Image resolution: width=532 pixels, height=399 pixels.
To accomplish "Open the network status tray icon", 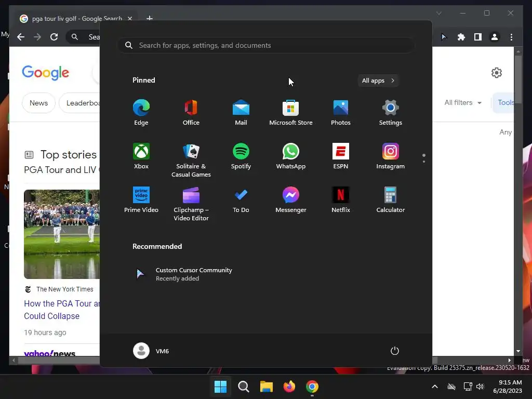I will coord(468,387).
